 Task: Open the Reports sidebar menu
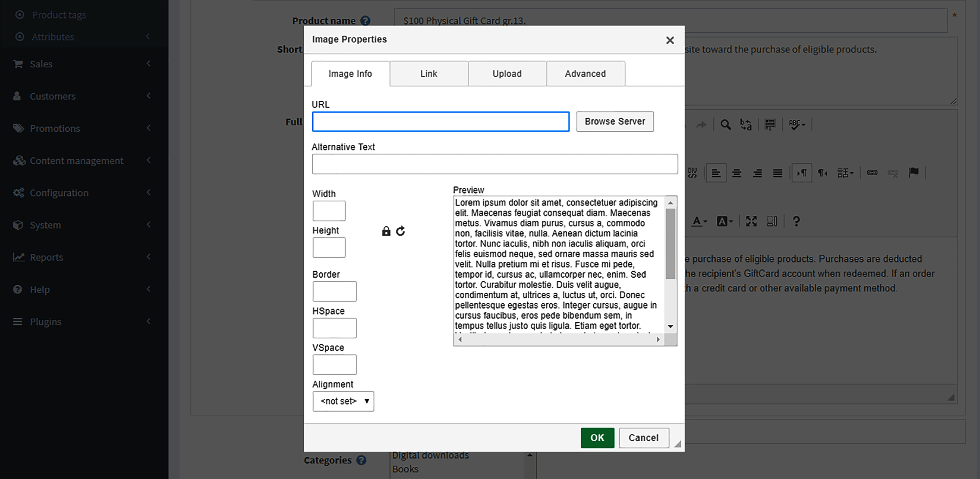click(x=84, y=257)
